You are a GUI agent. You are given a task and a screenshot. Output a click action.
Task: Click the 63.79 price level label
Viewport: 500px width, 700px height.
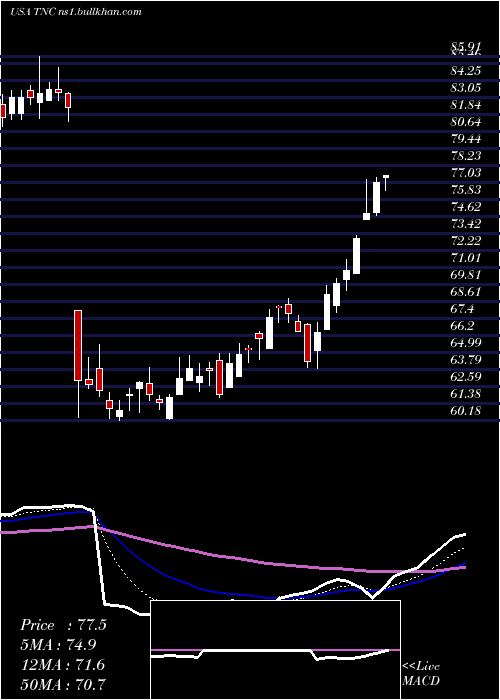click(x=466, y=359)
